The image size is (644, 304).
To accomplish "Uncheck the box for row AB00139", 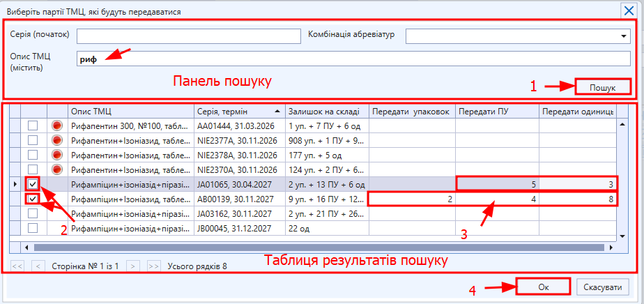I will click(x=33, y=199).
